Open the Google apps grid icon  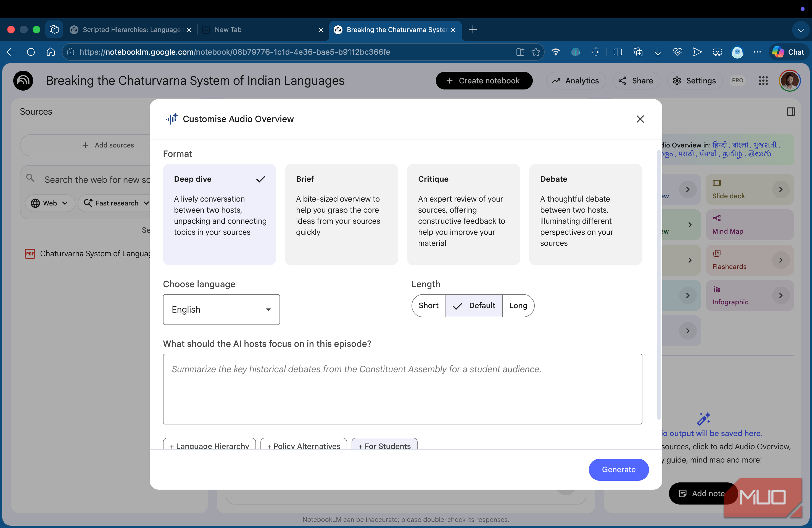(x=763, y=80)
